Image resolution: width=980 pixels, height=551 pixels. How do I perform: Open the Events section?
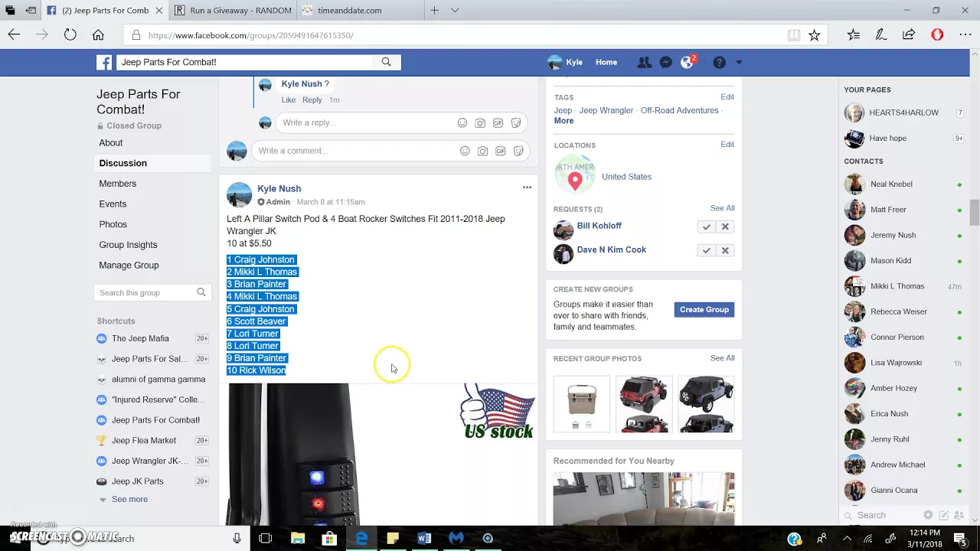(113, 204)
